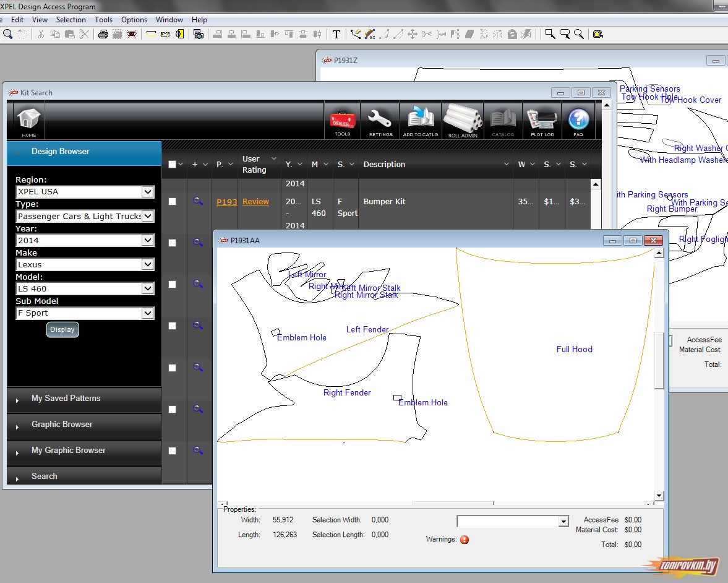Screen dimensions: 728x583
Task: Click the paste icon in the toolbar
Action: click(70, 34)
